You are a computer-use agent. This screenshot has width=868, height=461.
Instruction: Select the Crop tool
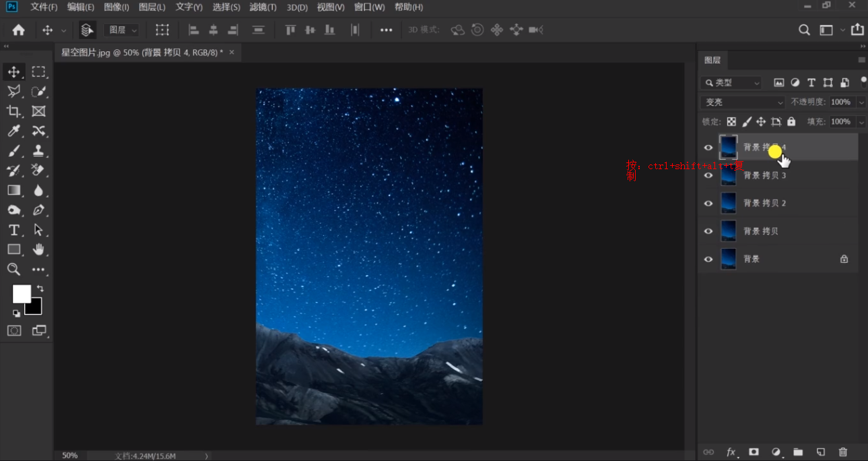click(13, 111)
